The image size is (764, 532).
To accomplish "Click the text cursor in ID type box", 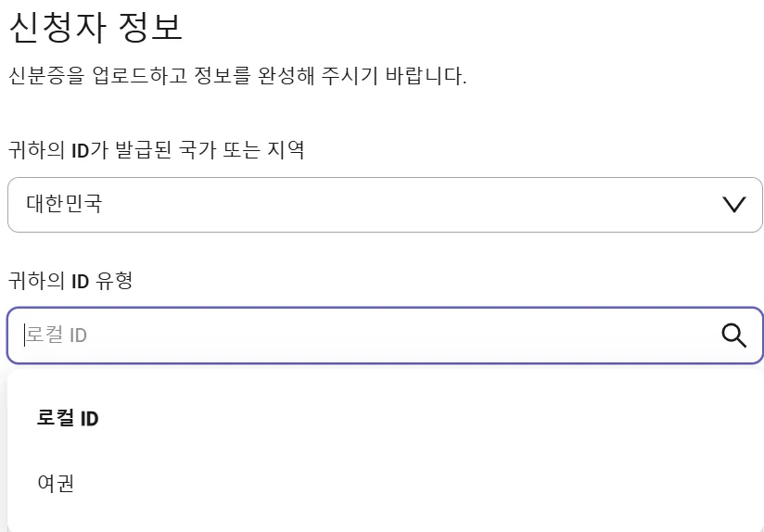I will (24, 336).
